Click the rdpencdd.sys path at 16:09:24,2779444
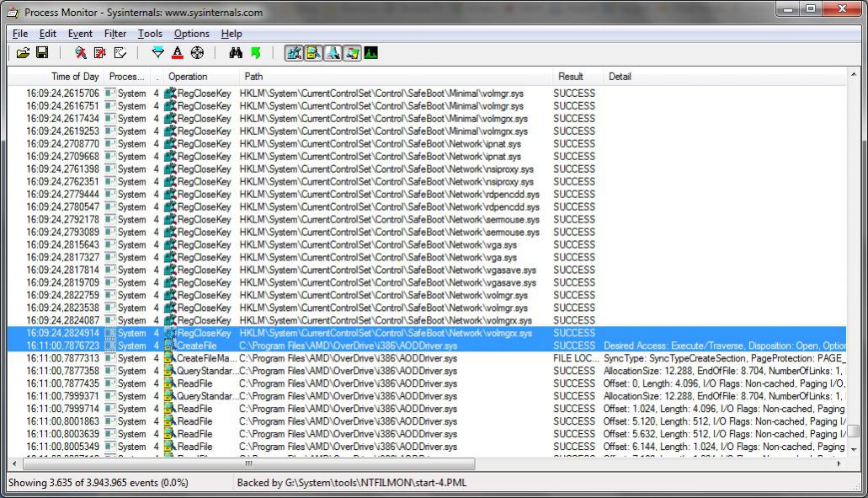 tap(390, 195)
